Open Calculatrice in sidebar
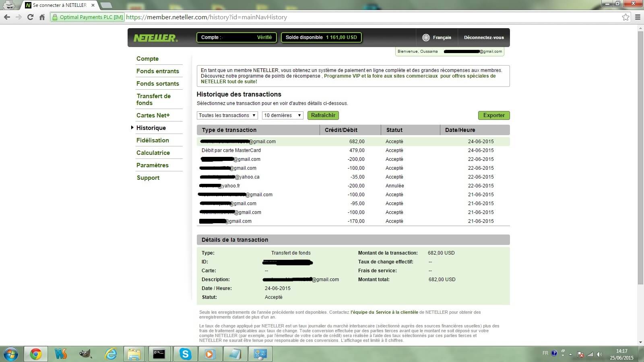The width and height of the screenshot is (644, 362). (153, 153)
